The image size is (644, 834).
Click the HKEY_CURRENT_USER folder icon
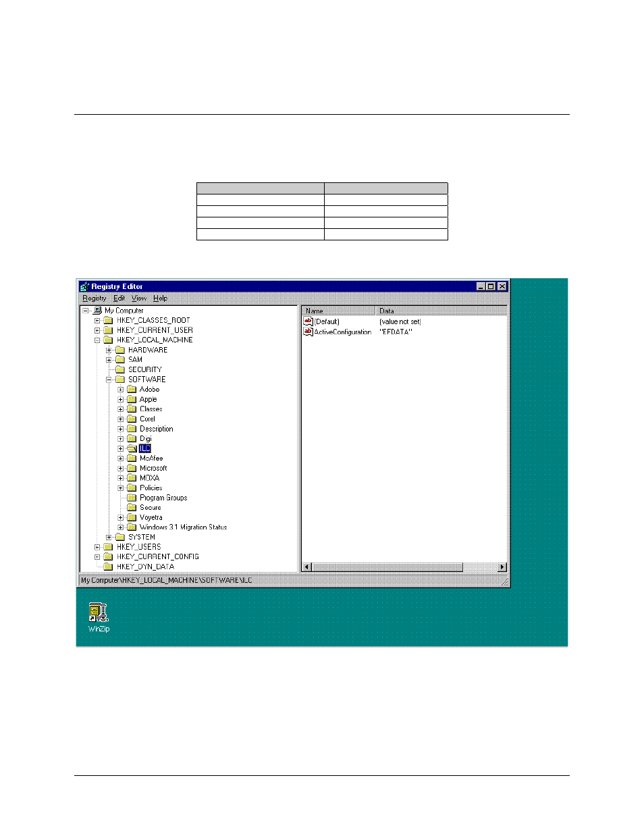point(108,330)
